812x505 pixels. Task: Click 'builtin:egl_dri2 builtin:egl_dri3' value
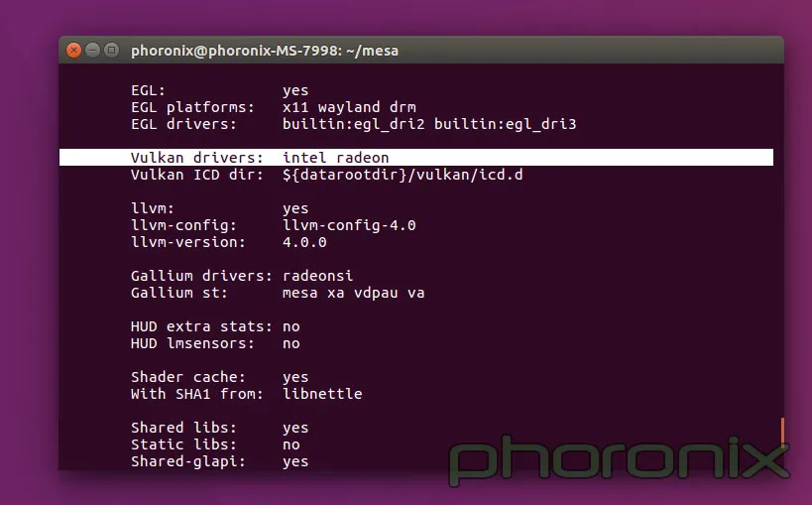(x=429, y=124)
